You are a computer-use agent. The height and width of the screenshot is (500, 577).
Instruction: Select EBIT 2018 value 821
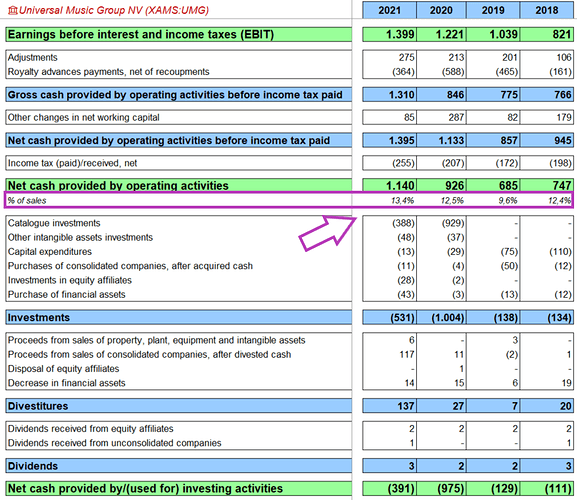point(562,35)
